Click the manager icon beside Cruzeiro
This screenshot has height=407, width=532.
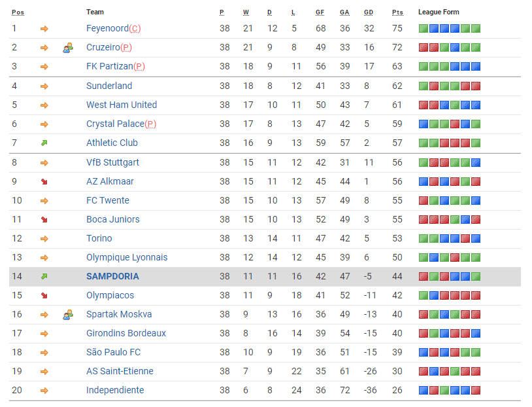tap(67, 48)
